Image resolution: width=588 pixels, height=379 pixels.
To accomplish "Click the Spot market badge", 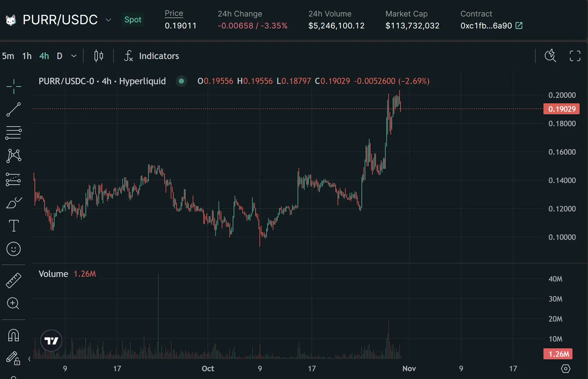I will 133,20.
